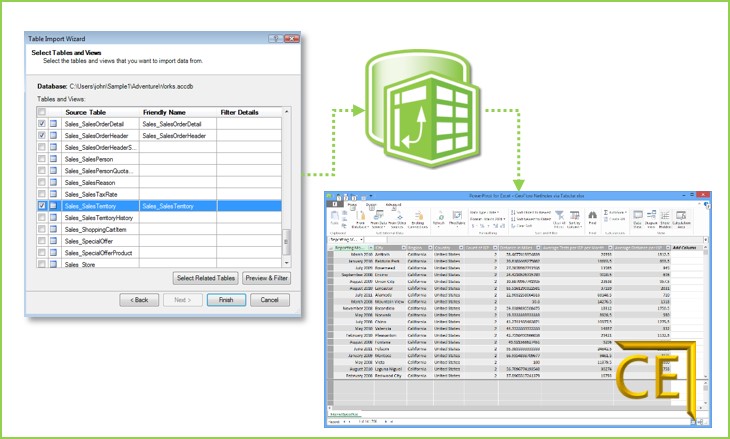Open the column name box dropdown
The width and height of the screenshot is (730, 439).
pyautogui.click(x=361, y=239)
